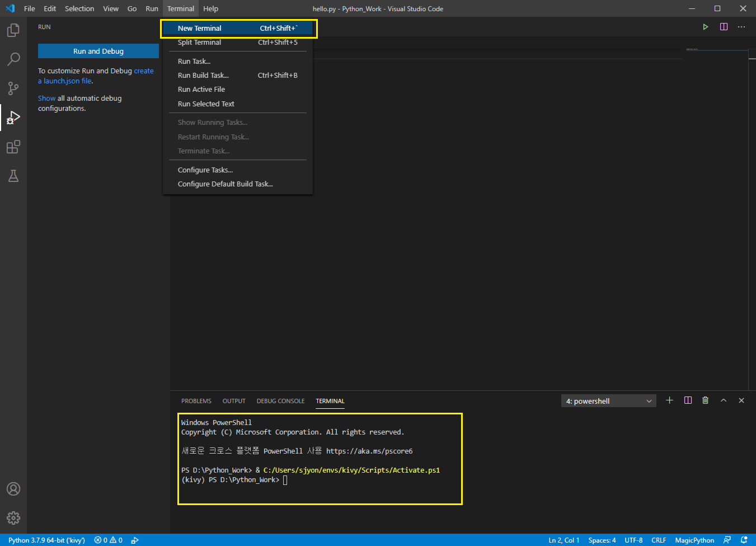Run Python file with green play icon
This screenshot has width=756, height=546.
coord(706,27)
